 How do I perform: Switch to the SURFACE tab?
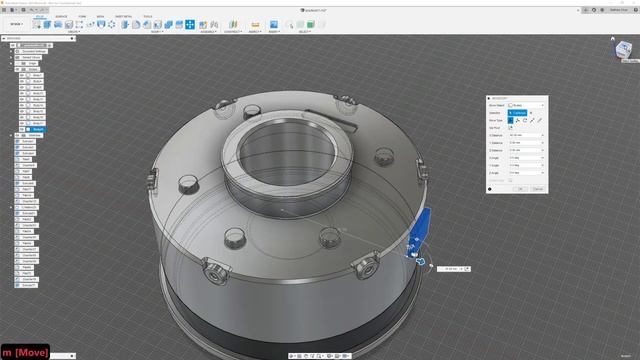point(61,16)
